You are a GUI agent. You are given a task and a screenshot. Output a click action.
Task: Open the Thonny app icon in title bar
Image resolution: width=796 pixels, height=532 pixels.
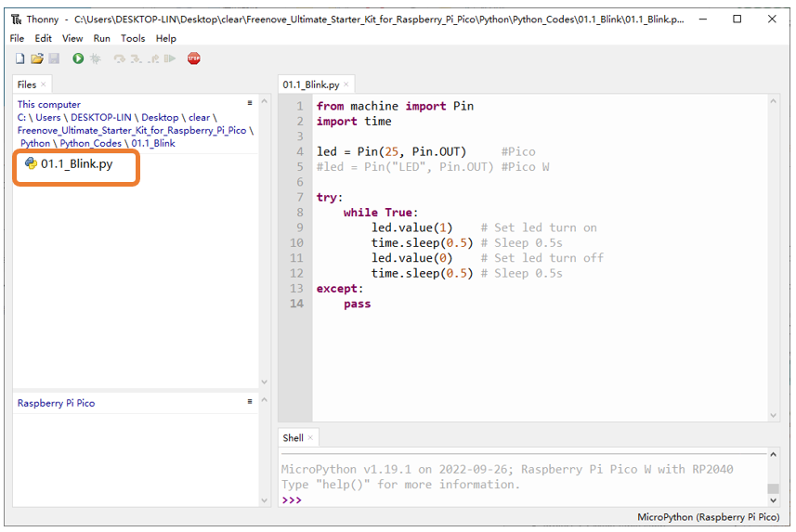point(17,19)
